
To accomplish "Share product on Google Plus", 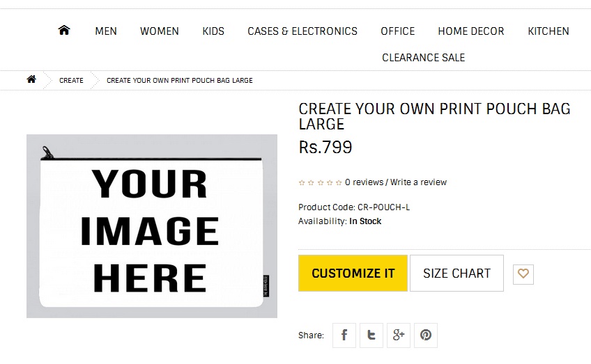I will [x=399, y=335].
